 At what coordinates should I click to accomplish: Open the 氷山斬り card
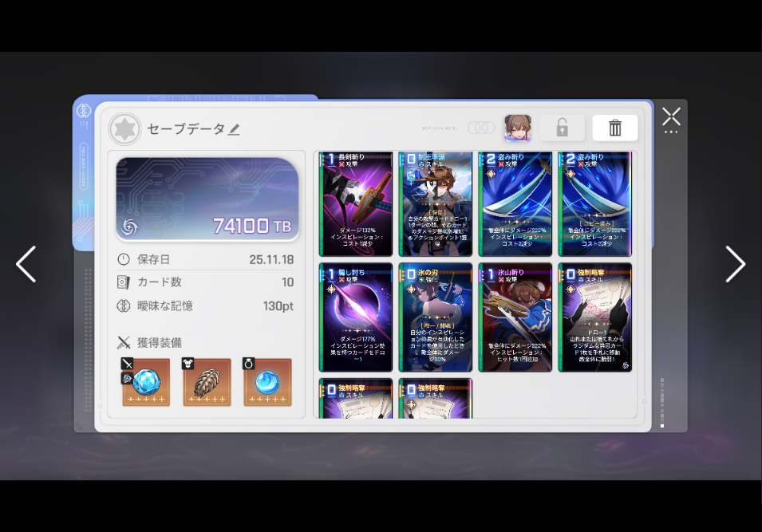coord(515,317)
